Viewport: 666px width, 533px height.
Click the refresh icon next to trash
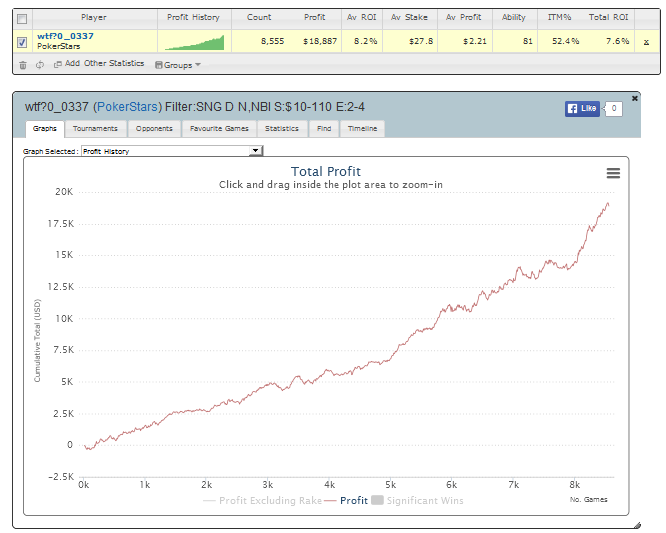tap(40, 65)
